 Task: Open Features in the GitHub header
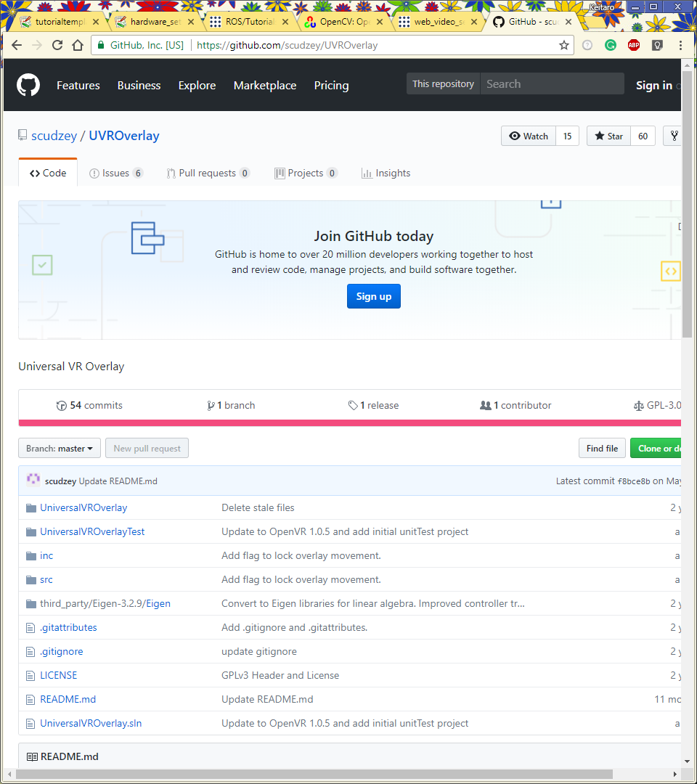(78, 86)
